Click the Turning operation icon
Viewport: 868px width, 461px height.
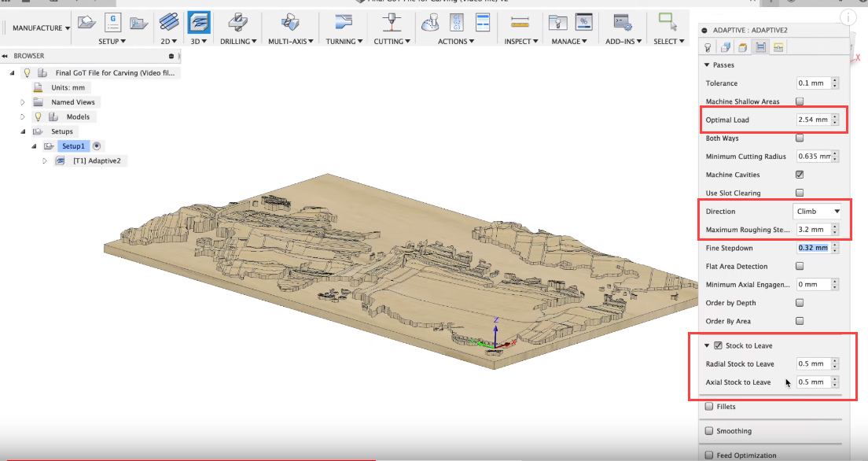point(344,22)
